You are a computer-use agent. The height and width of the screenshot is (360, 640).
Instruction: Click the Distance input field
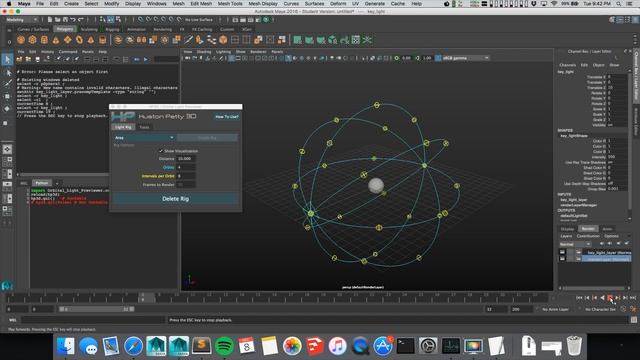click(x=186, y=159)
